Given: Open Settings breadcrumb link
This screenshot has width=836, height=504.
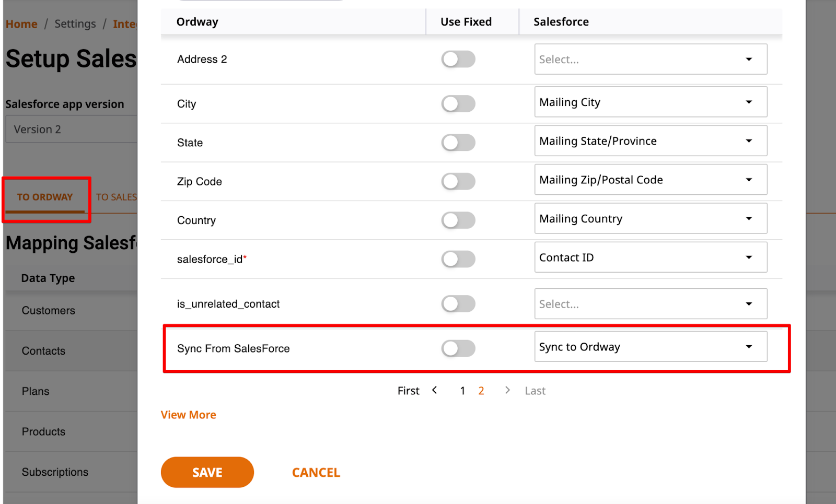Looking at the screenshot, I should pyautogui.click(x=75, y=24).
